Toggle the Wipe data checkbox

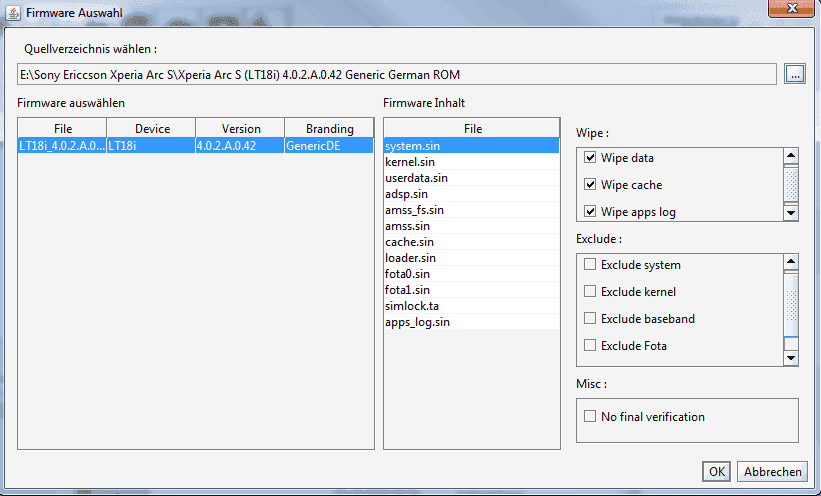click(590, 157)
